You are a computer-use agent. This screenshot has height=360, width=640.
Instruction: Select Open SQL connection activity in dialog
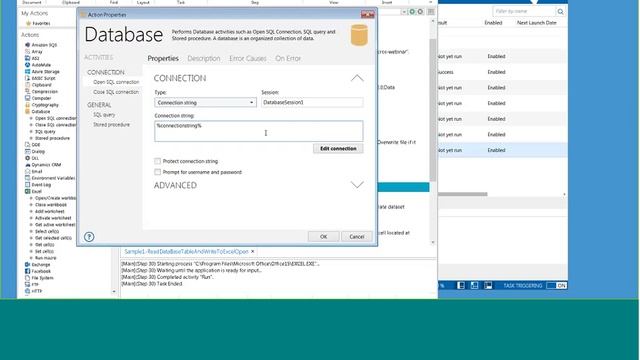[x=116, y=82]
